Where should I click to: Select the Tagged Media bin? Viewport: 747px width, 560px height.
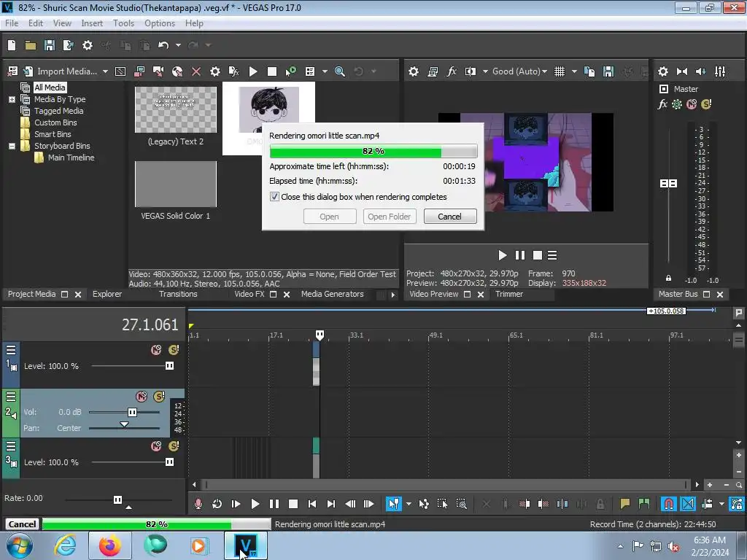58,111
